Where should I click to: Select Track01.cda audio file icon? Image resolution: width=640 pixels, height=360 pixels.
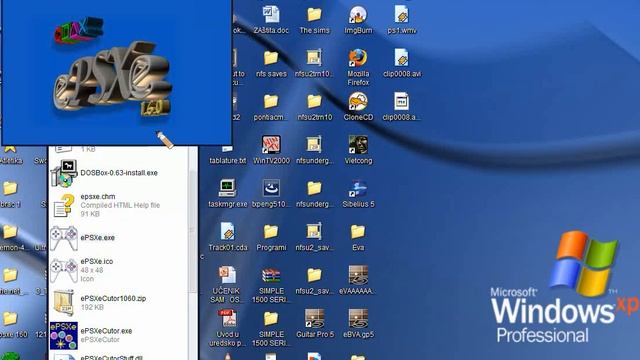(227, 231)
